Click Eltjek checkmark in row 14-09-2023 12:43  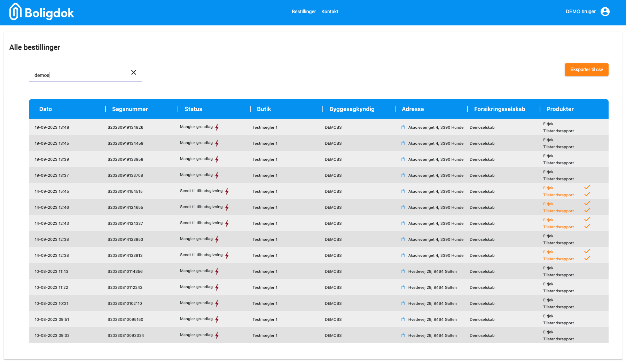point(587,219)
